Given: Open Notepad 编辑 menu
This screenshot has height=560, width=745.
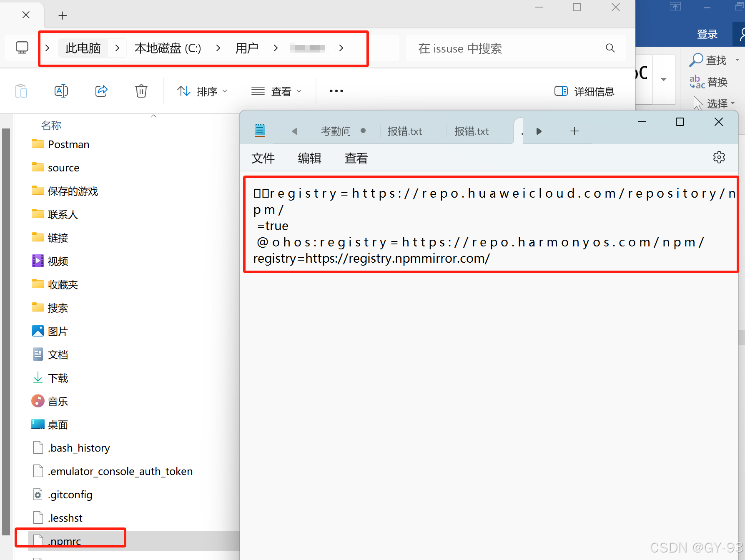Looking at the screenshot, I should point(310,158).
